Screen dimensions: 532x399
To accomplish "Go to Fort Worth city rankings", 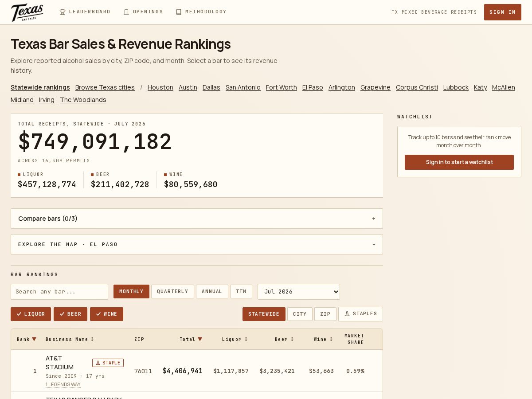I will point(282,87).
